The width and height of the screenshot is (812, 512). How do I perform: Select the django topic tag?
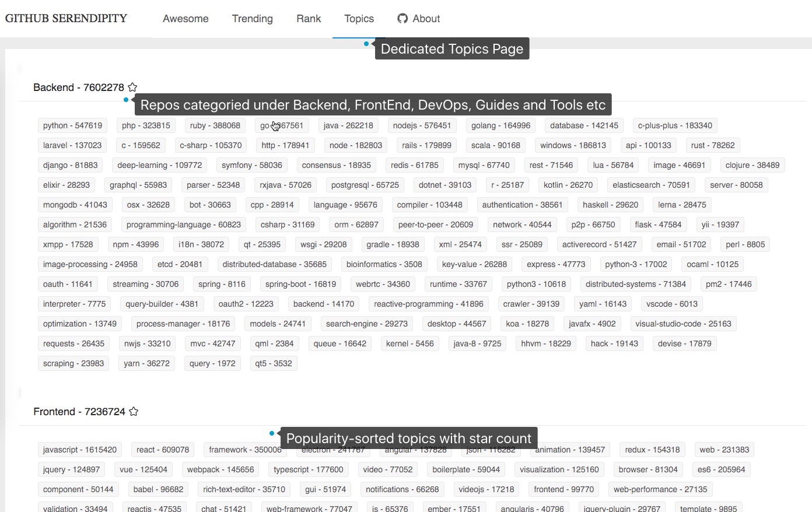click(70, 164)
